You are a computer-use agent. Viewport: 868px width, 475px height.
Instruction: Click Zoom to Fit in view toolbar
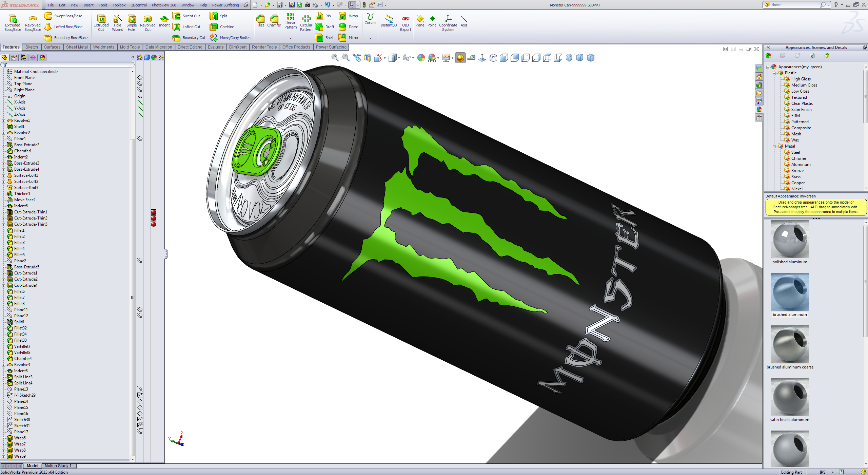335,58
